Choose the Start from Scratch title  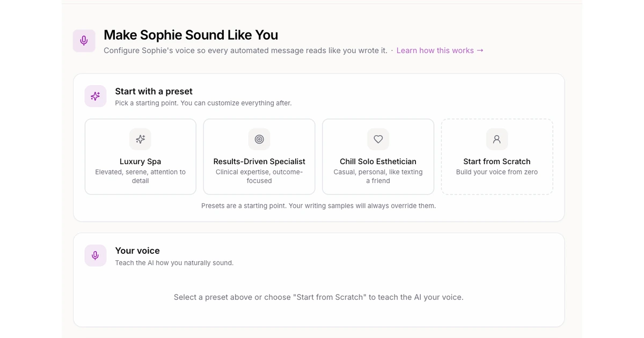click(497, 161)
